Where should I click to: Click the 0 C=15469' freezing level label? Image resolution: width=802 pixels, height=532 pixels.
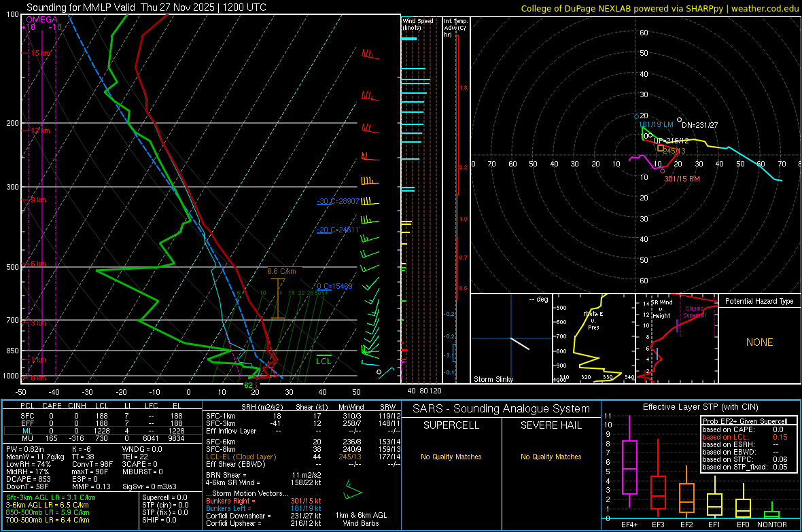(x=335, y=286)
